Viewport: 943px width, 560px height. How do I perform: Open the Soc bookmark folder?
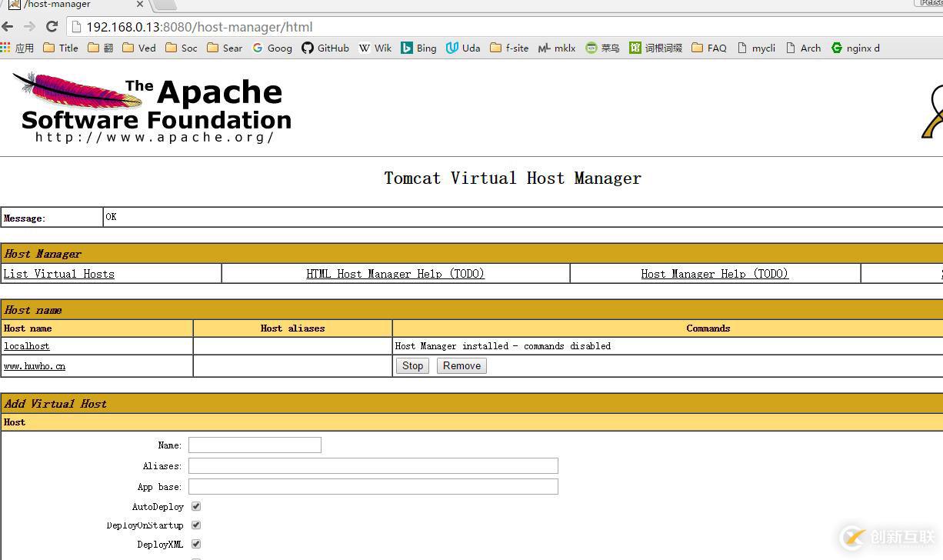[182, 48]
